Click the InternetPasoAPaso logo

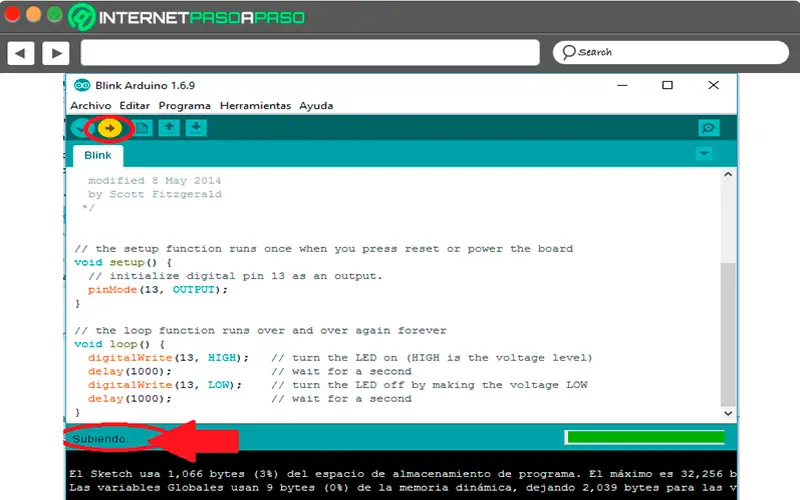tap(187, 17)
